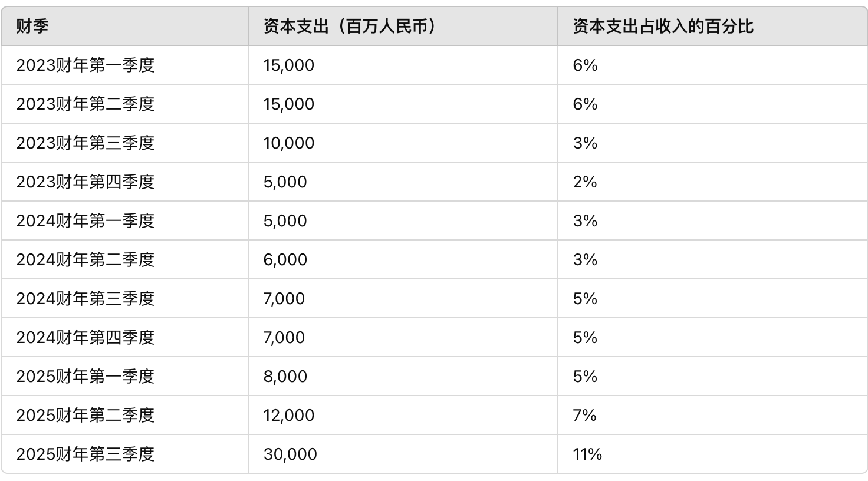
Task: Click the 7% percentage cell
Action: click(x=584, y=415)
